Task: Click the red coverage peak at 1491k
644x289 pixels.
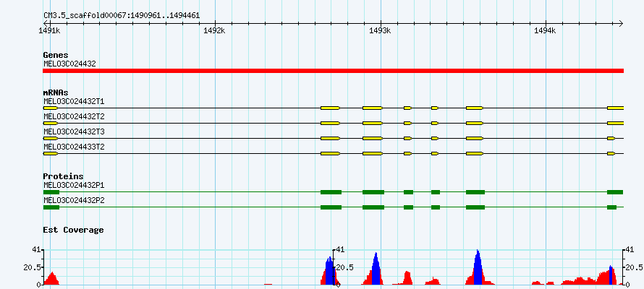Action: pyautogui.click(x=52, y=278)
